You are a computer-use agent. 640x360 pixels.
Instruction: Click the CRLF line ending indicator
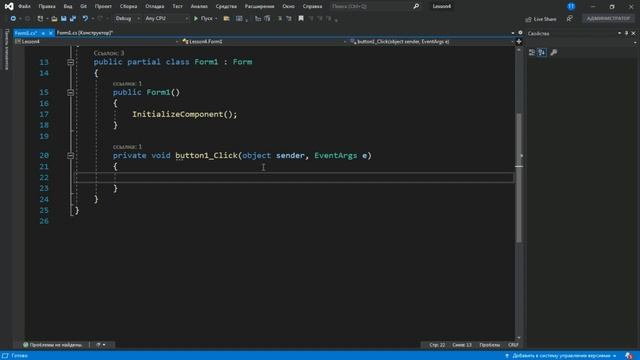click(513, 345)
